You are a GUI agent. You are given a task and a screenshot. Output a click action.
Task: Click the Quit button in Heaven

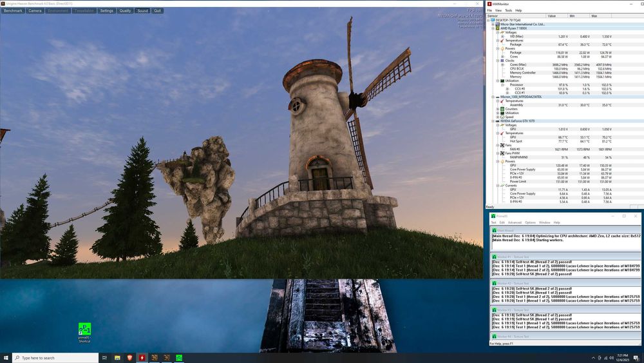tap(157, 11)
